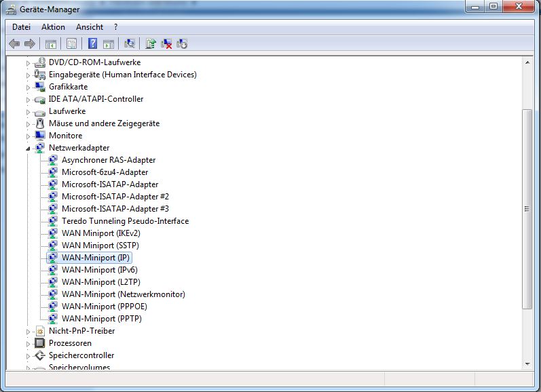Click the Forward arrow toolbar icon
This screenshot has width=541, height=392.
(x=30, y=44)
